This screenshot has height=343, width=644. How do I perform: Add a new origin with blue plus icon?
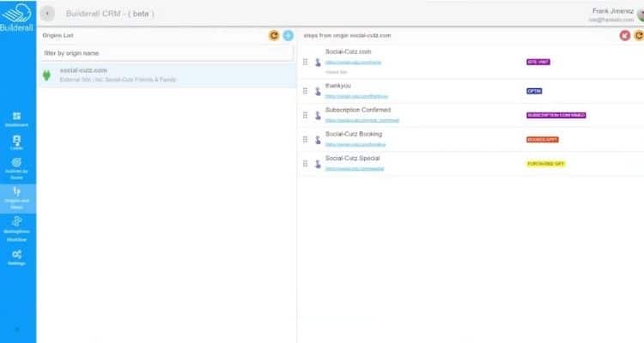pyautogui.click(x=289, y=35)
